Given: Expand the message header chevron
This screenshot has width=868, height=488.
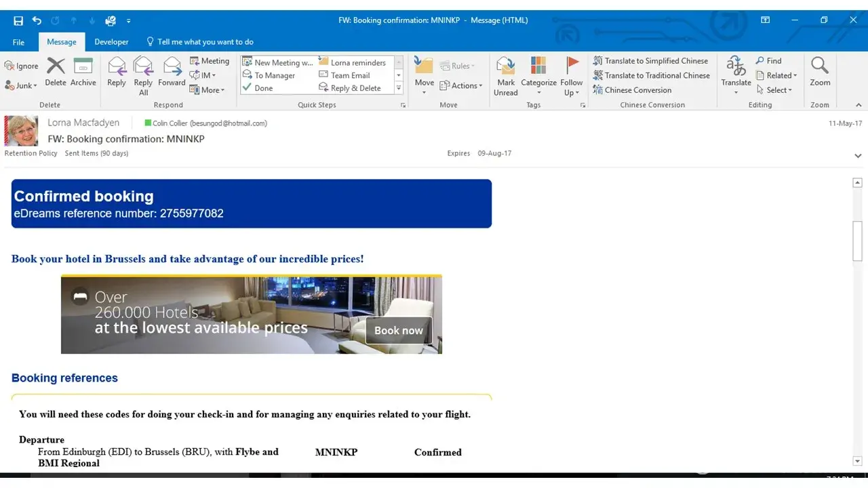Looking at the screenshot, I should (858, 156).
